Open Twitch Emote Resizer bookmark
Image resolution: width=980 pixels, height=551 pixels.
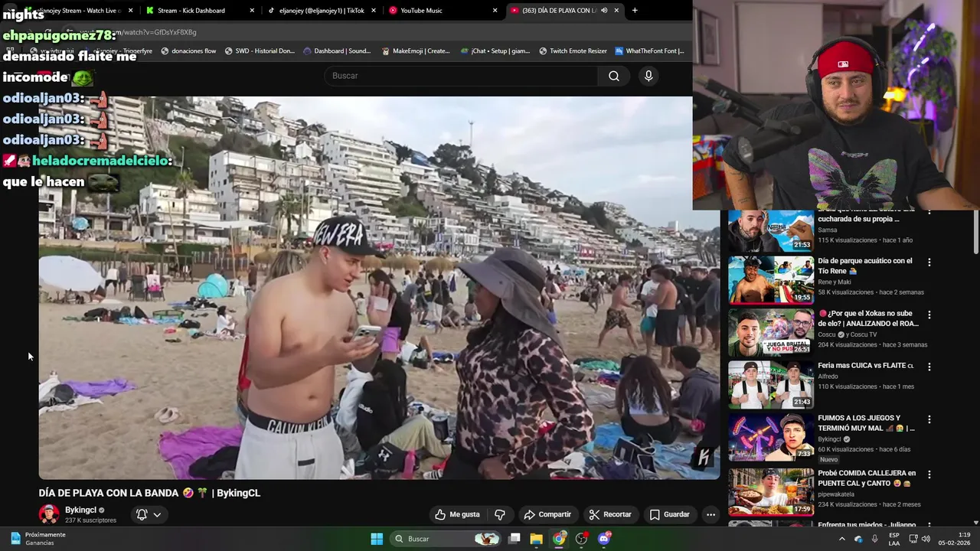(573, 51)
